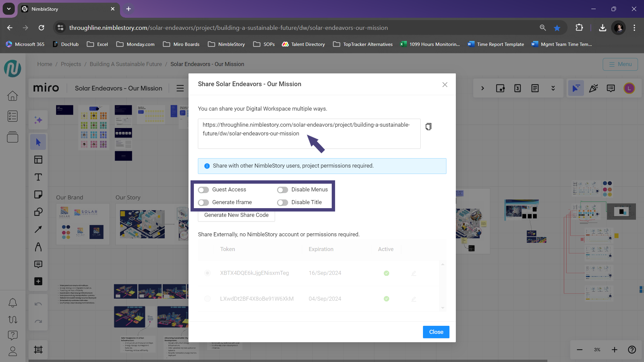Turn on Generate Iframe toggle
Screen dimensions: 644x362
point(203,203)
